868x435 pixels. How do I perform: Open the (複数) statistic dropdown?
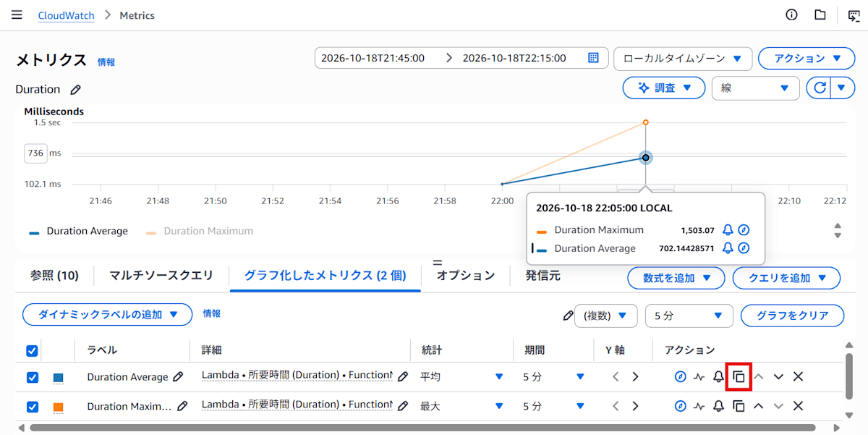606,316
